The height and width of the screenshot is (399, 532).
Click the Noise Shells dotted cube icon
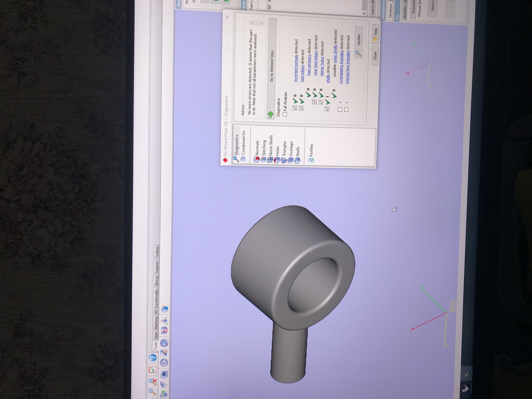270,160
